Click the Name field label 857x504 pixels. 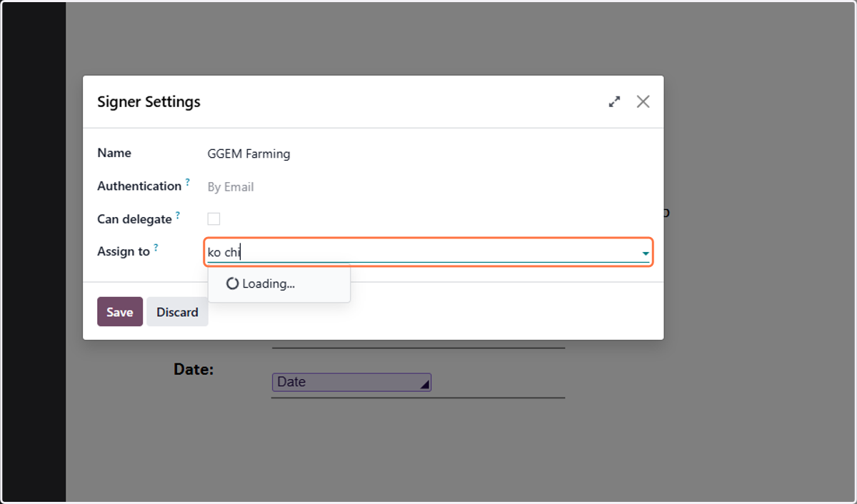(114, 153)
